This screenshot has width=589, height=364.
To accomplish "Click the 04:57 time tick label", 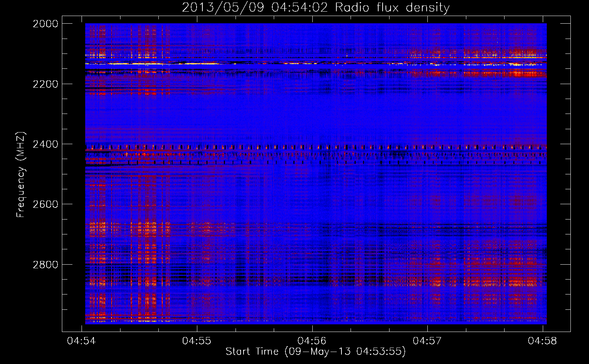I will click(427, 341).
